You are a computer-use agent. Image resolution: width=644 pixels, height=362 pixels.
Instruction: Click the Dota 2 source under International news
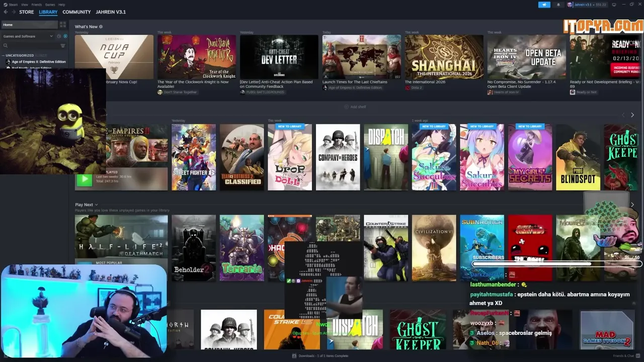[414, 87]
